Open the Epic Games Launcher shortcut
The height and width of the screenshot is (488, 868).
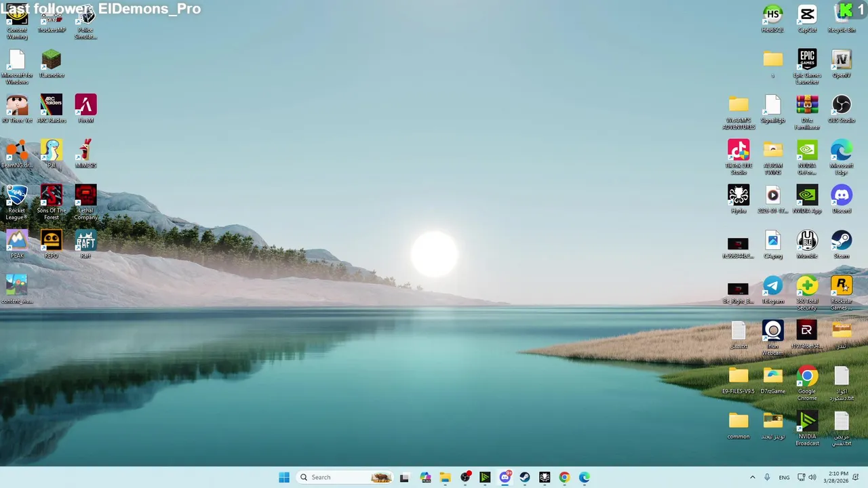[807, 68]
